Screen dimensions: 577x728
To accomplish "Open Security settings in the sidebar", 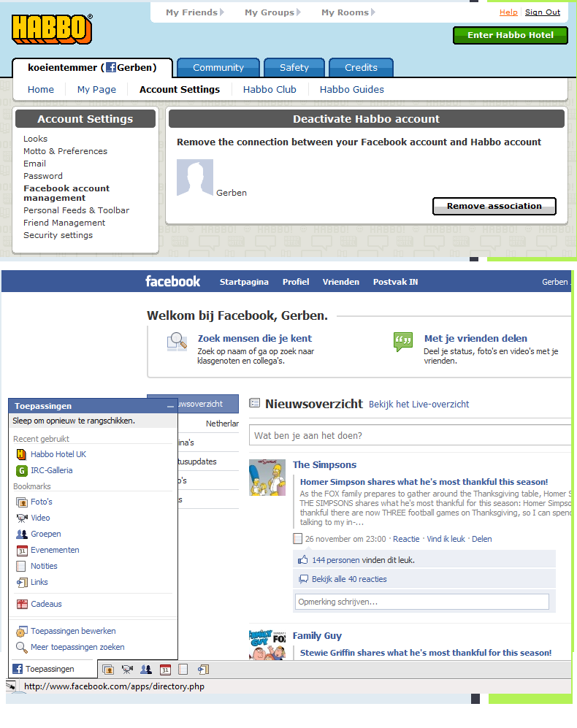I will 58,235.
